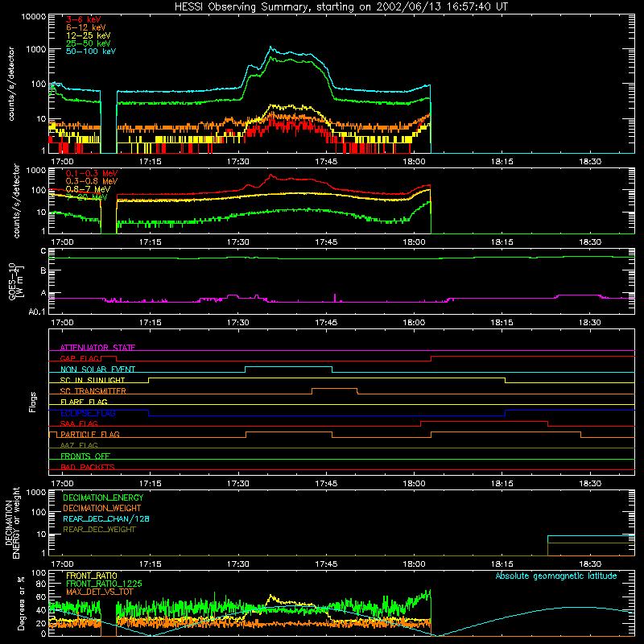Select the A47_FLAG label
The height and width of the screenshot is (644, 644).
point(79,445)
